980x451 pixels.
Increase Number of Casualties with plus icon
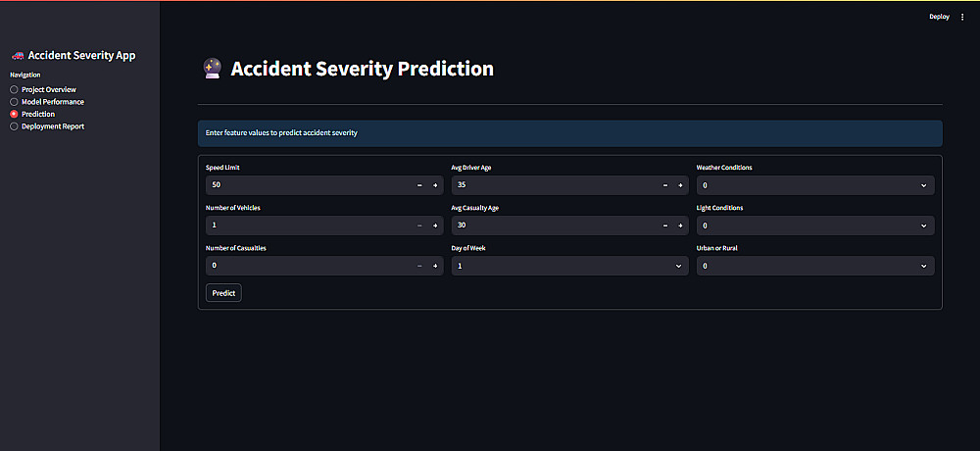tap(435, 266)
